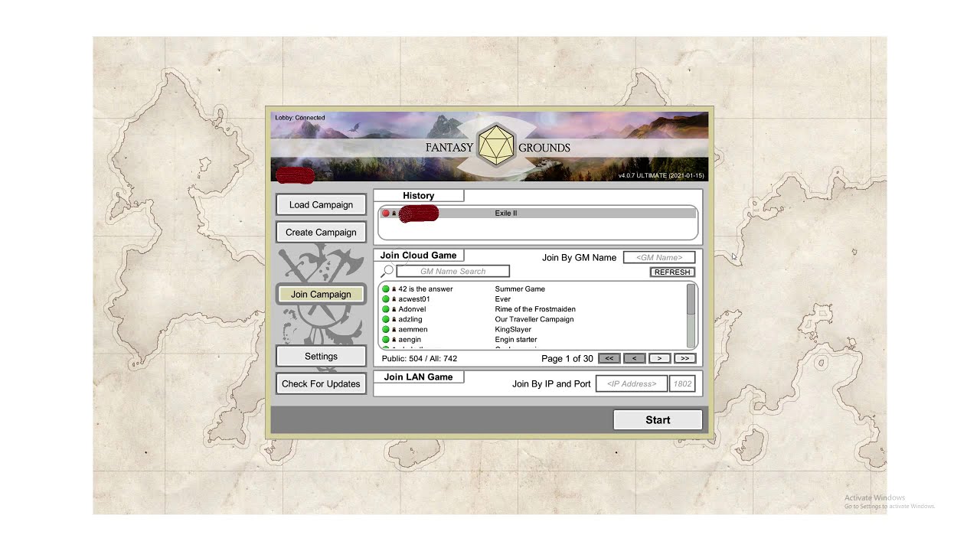The image size is (980, 551).
Task: Click green status dot for acwest01
Action: click(386, 299)
